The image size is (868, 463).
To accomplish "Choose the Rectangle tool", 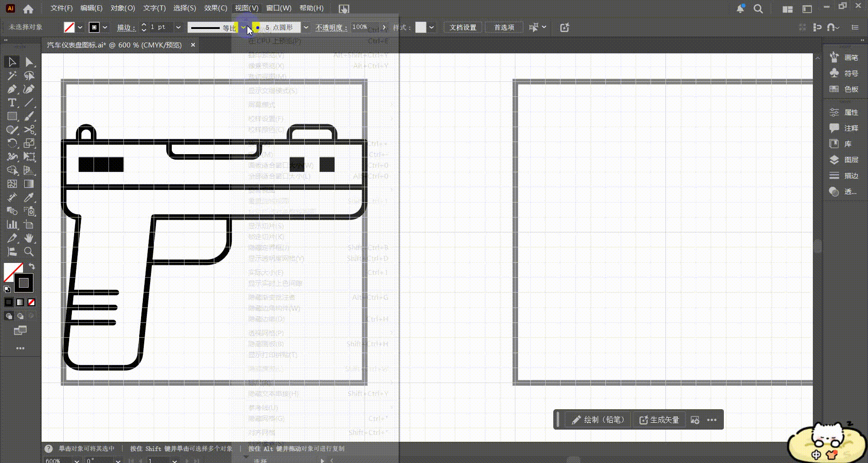I will click(x=12, y=116).
